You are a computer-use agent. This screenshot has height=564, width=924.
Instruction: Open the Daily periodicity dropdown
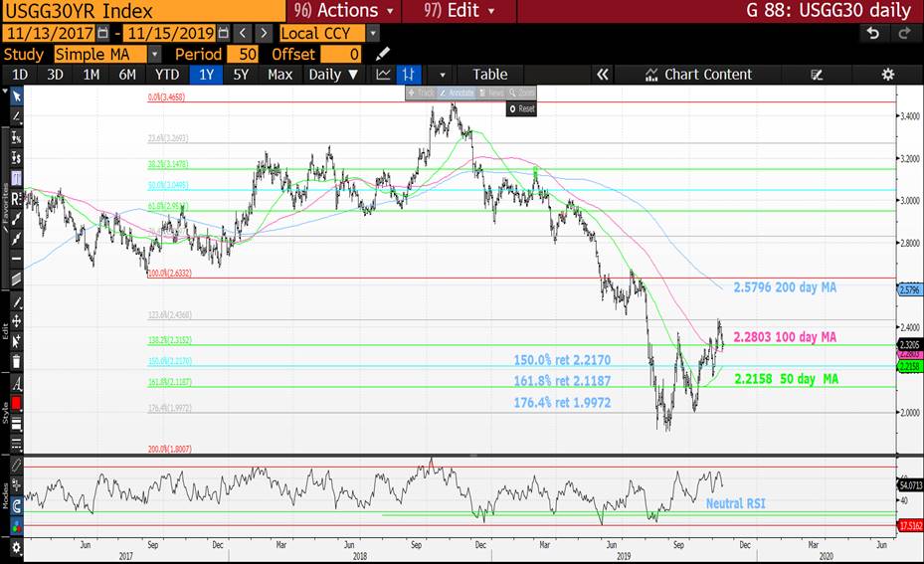click(x=333, y=75)
